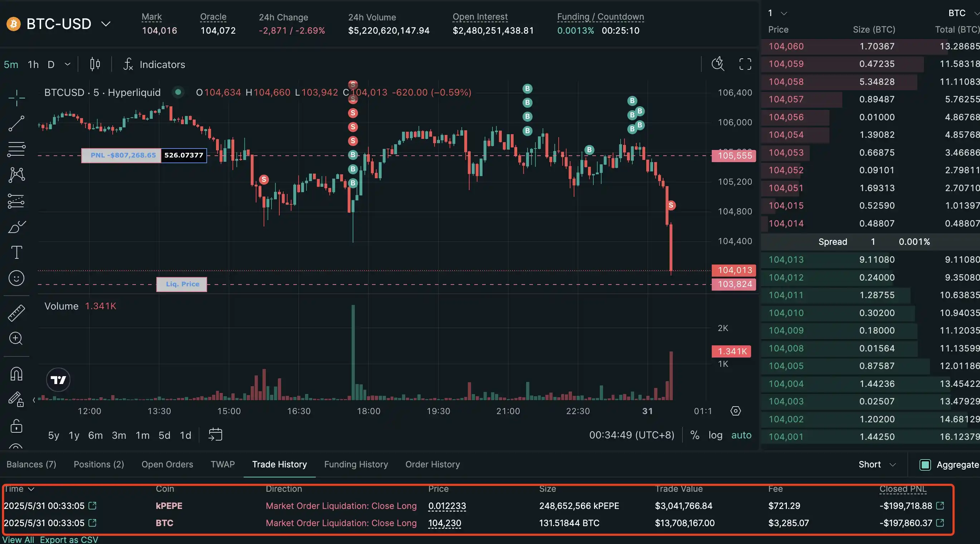Viewport: 980px width, 544px height.
Task: Open the Positions (2) tab
Action: click(x=99, y=465)
